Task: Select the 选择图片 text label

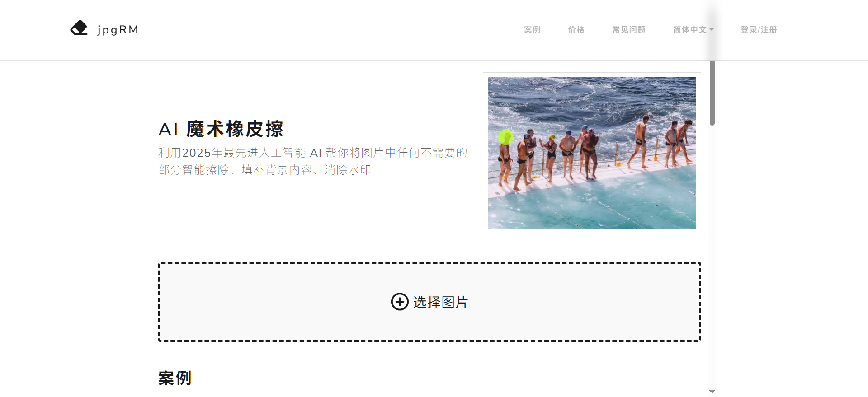Action: [x=440, y=302]
